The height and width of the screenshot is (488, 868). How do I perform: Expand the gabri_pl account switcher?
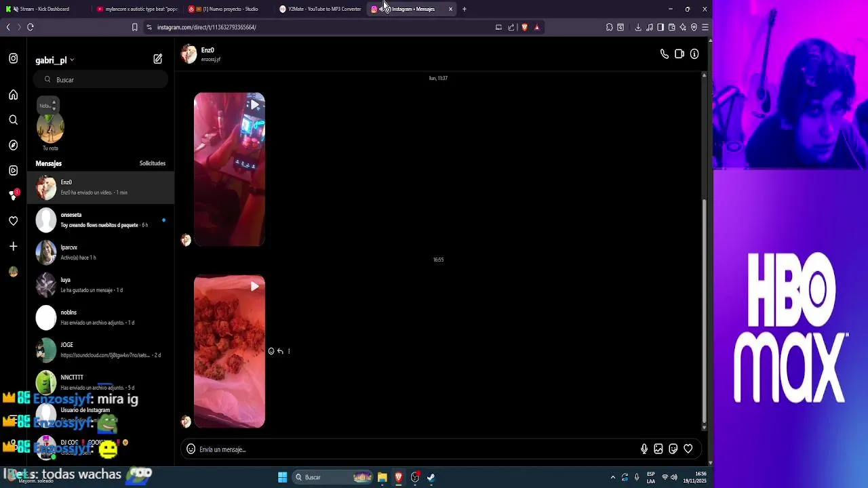click(x=55, y=60)
